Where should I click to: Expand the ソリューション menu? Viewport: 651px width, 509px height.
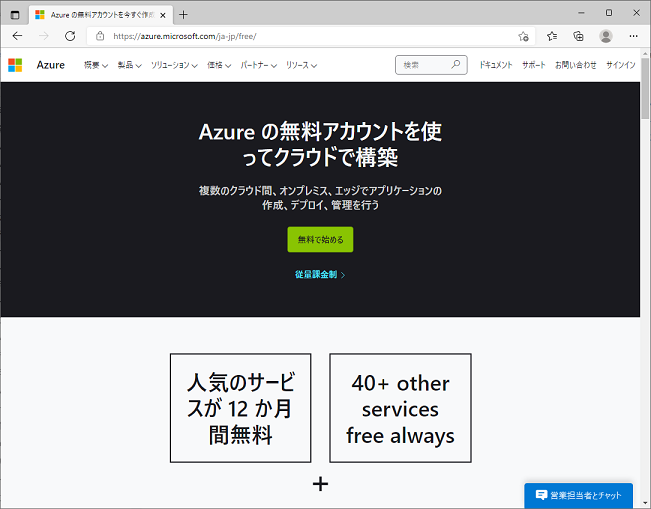pyautogui.click(x=174, y=65)
